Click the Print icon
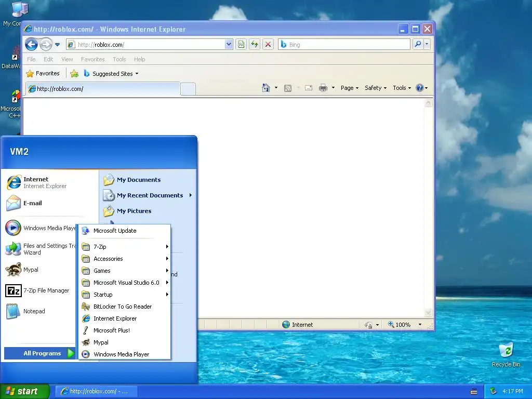The width and height of the screenshot is (532, 399). [323, 88]
